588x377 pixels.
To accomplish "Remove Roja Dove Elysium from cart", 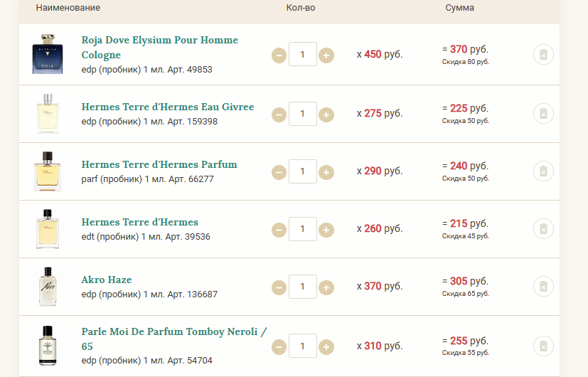I will (542, 55).
